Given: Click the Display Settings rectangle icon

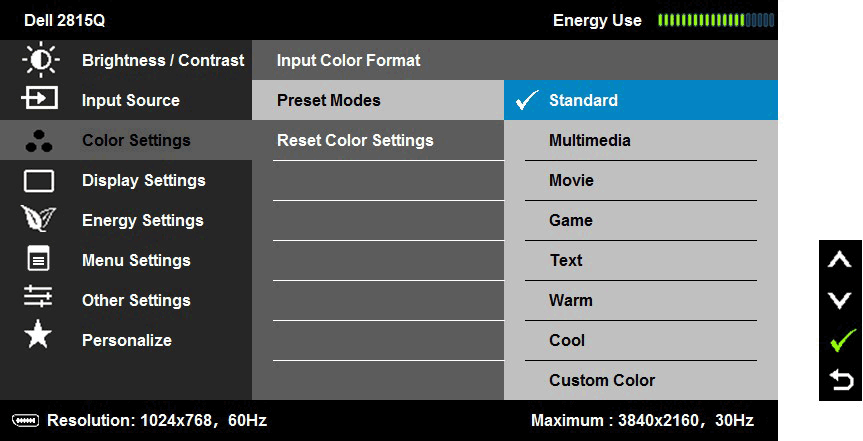Looking at the screenshot, I should [39, 181].
